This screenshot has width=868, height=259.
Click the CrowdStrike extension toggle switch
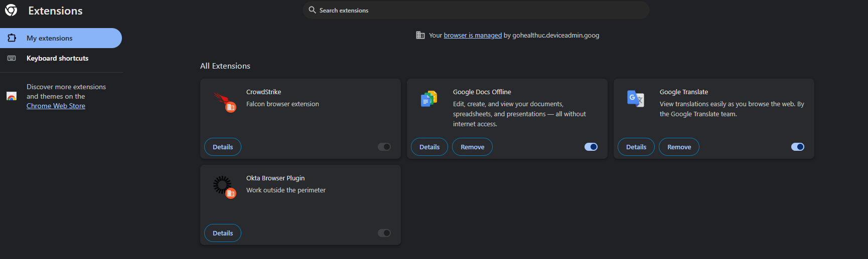[x=384, y=147]
